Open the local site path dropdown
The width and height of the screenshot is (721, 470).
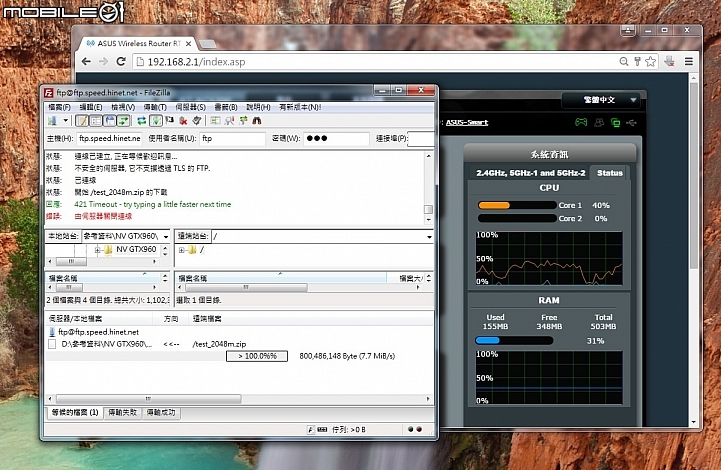(166, 236)
